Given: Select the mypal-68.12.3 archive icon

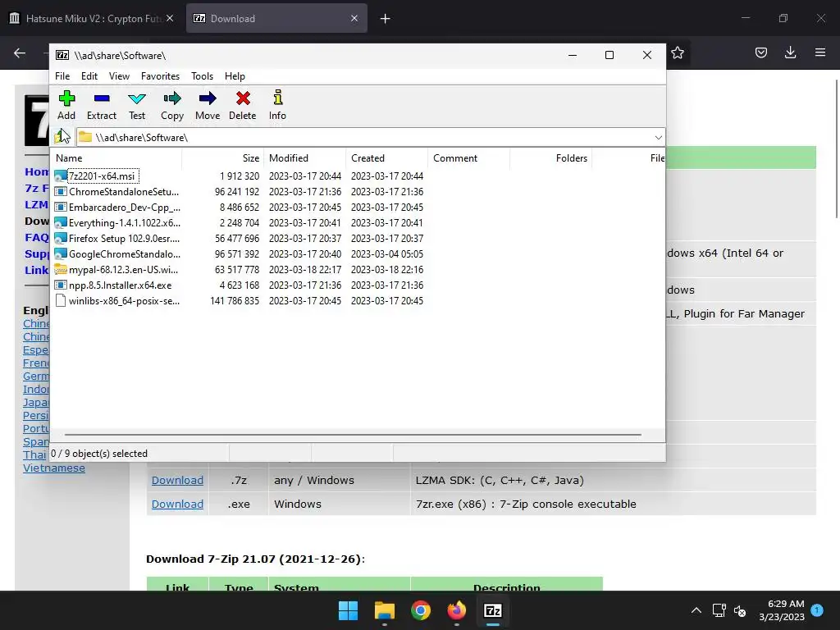Looking at the screenshot, I should (61, 269).
